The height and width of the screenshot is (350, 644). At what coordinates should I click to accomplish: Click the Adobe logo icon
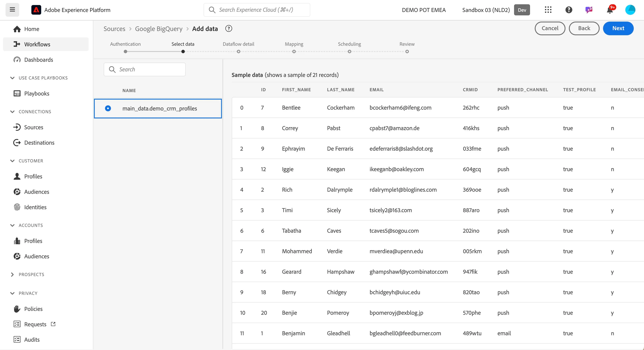(36, 10)
